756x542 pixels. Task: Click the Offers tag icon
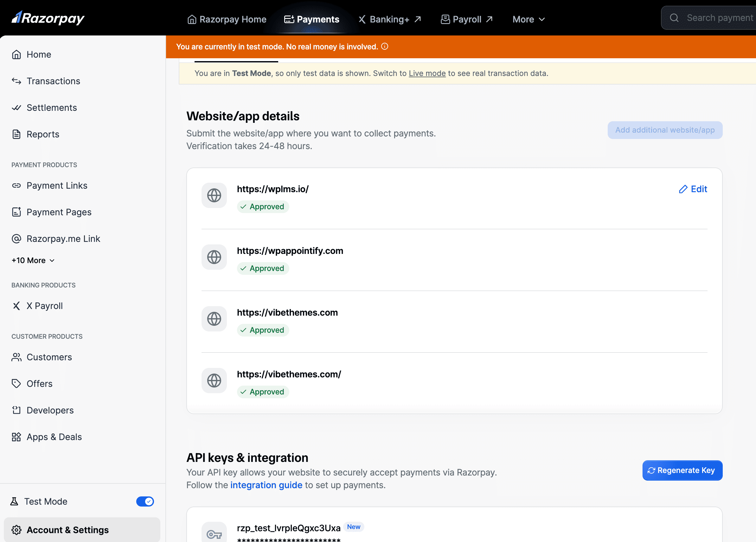16,384
